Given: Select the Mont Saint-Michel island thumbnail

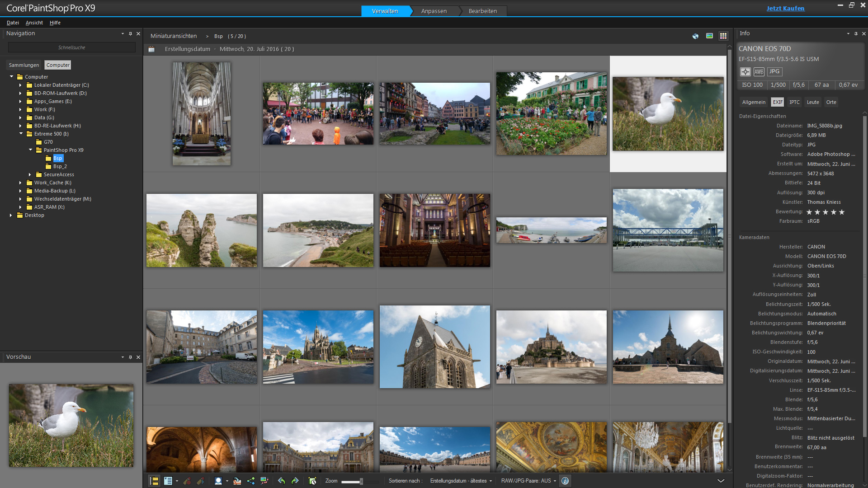Looking at the screenshot, I should tap(552, 347).
